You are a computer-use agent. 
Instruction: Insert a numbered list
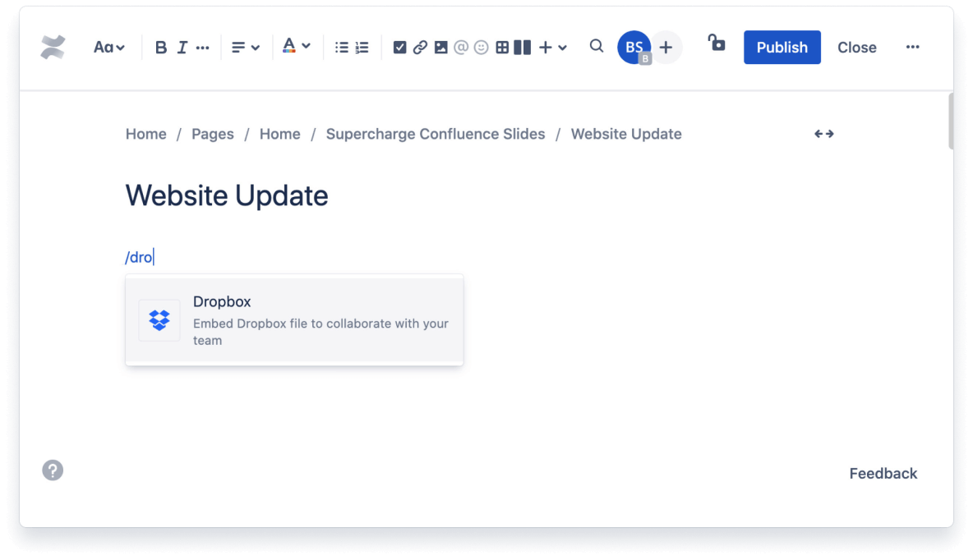coord(362,48)
